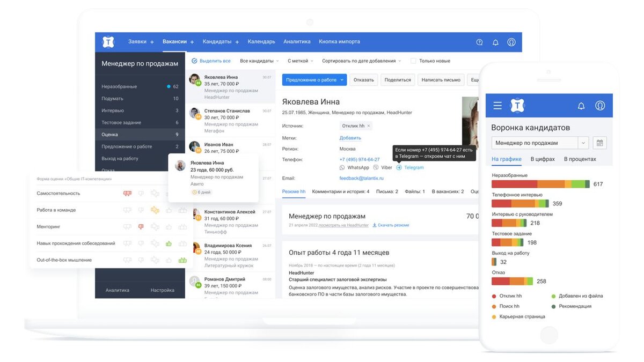Click avatar of Яковлева Инна in list

click(x=194, y=80)
